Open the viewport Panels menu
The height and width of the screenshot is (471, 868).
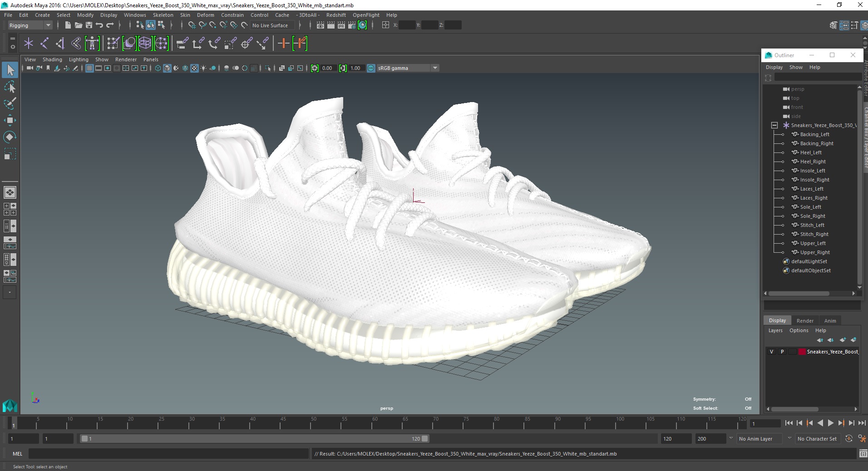coord(151,59)
